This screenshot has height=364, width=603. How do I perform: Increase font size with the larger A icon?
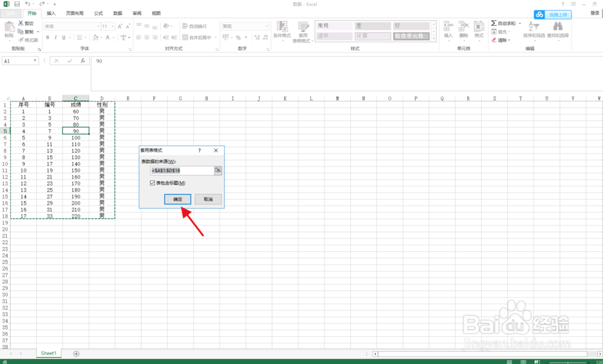(120, 26)
